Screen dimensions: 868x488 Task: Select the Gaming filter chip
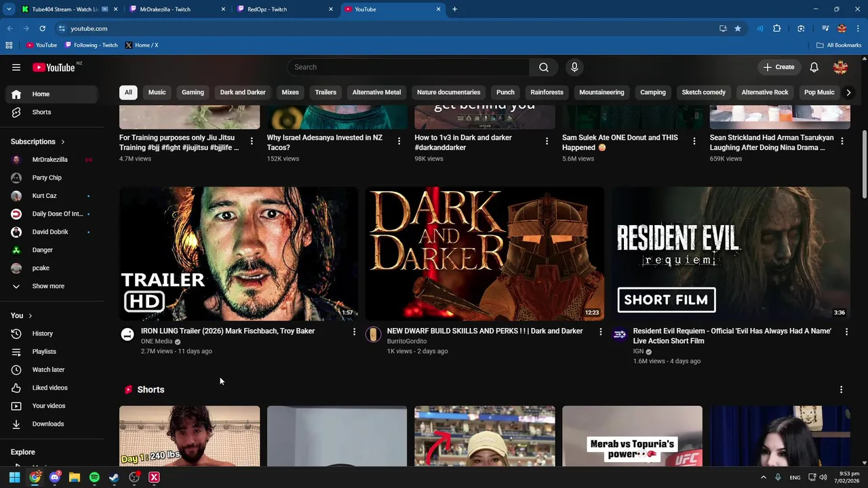coord(193,92)
